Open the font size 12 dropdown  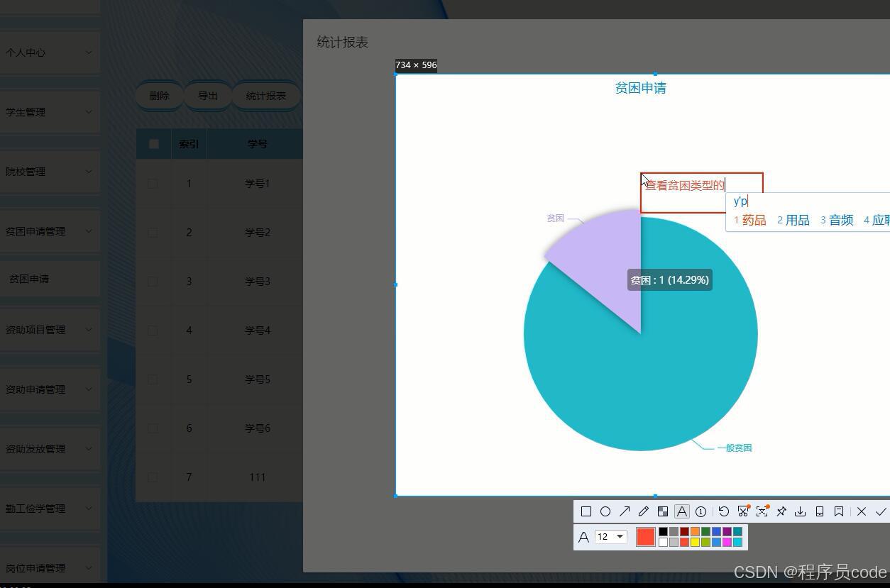pos(610,537)
